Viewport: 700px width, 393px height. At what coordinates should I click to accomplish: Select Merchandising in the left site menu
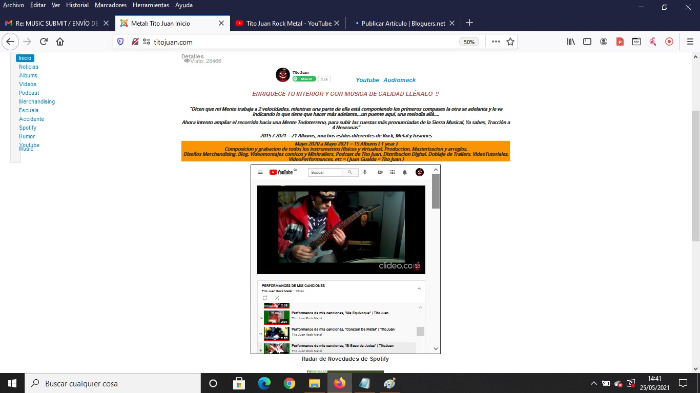tap(37, 101)
